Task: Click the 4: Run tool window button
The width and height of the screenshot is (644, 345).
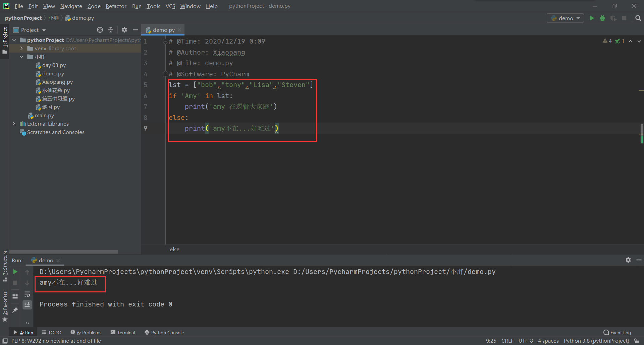Action: [x=23, y=332]
